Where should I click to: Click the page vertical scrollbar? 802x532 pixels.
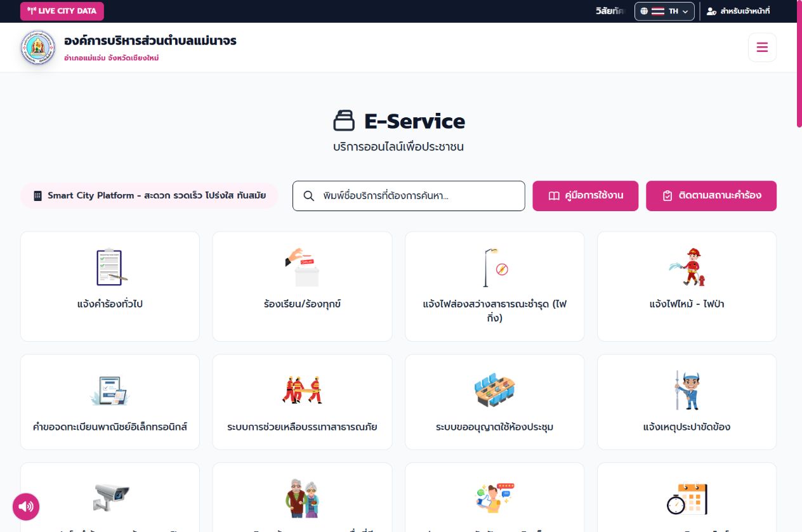coord(799,63)
